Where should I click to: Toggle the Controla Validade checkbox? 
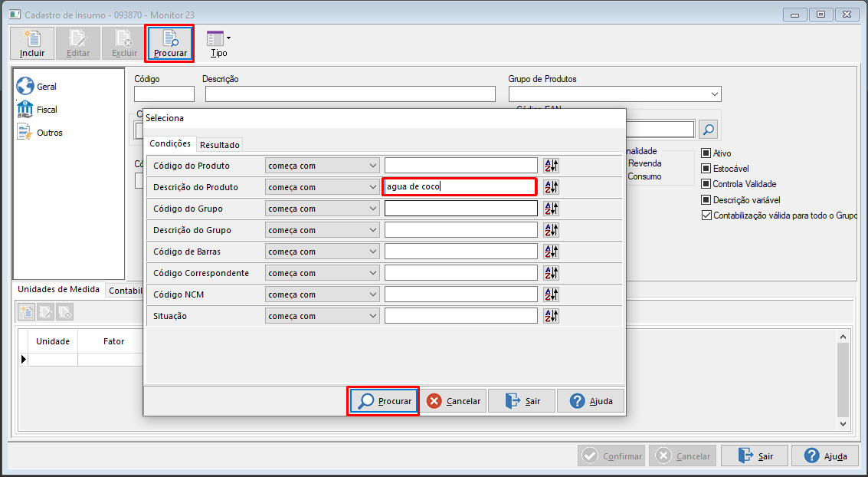[706, 184]
